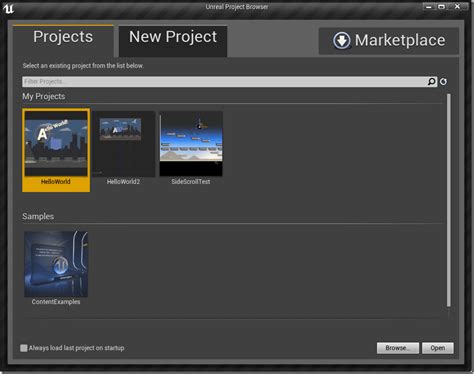The width and height of the screenshot is (474, 374).
Task: Switch to the Projects tab
Action: pyautogui.click(x=63, y=40)
